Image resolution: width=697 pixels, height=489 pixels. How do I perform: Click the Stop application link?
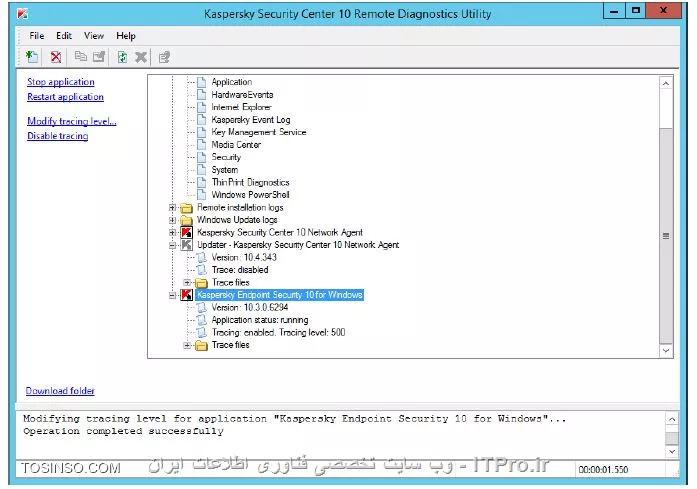pos(61,82)
